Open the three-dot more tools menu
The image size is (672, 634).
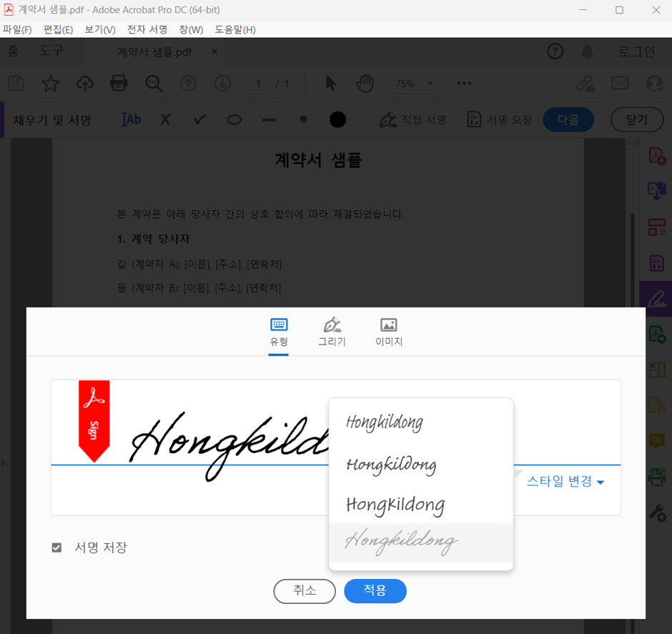coord(464,83)
